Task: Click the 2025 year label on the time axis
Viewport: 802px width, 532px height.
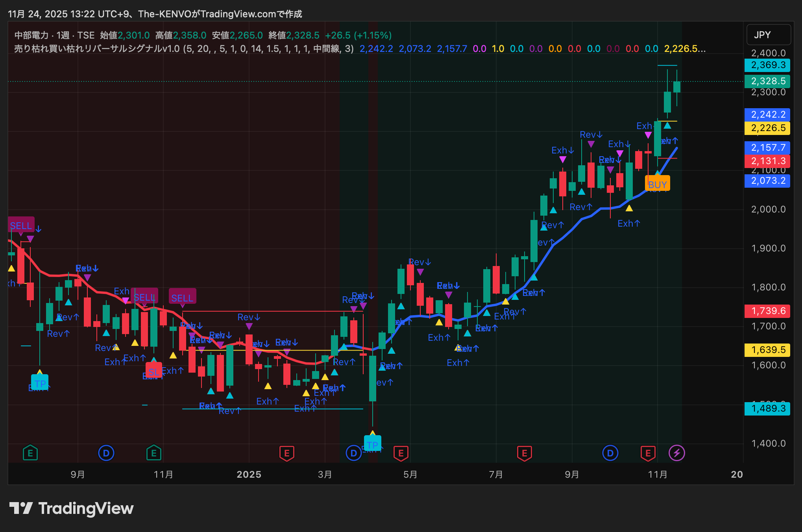Action: (249, 475)
